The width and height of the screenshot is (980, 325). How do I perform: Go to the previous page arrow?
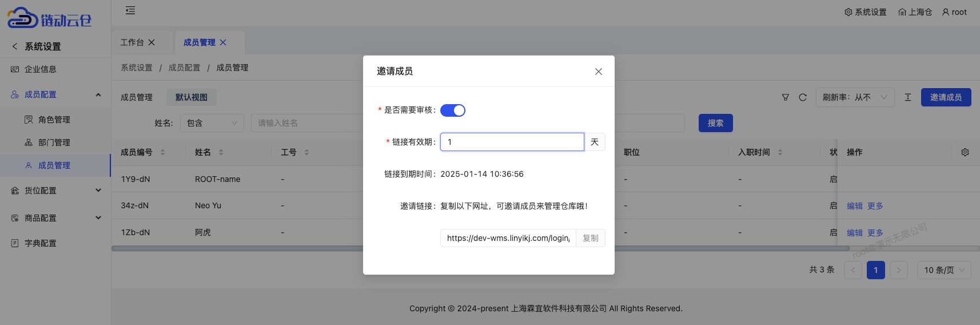point(853,270)
